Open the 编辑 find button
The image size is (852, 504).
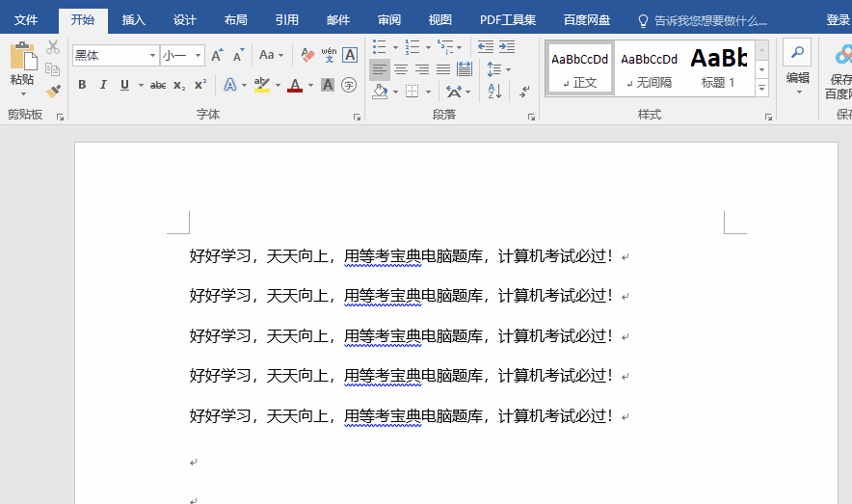click(x=798, y=67)
